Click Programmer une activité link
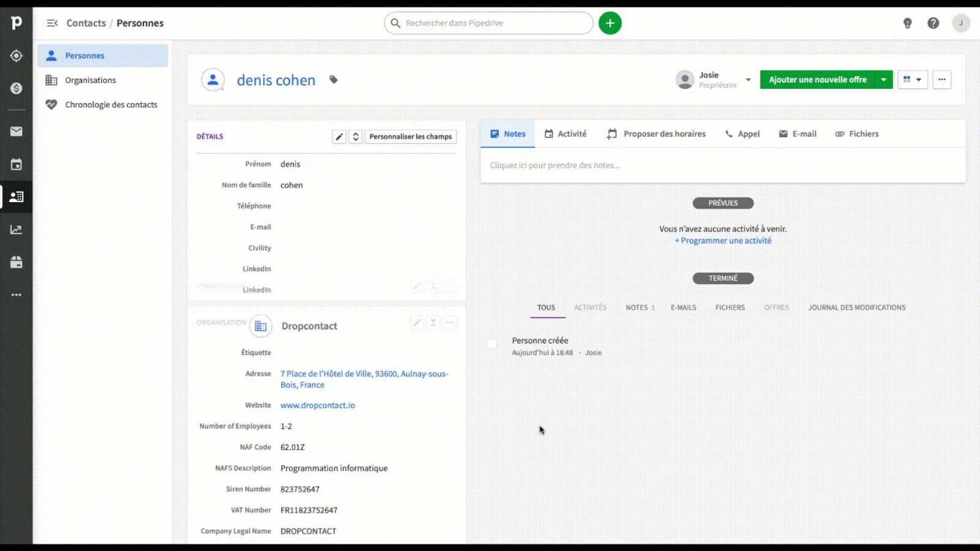Screen dimensions: 980x551 (723, 241)
